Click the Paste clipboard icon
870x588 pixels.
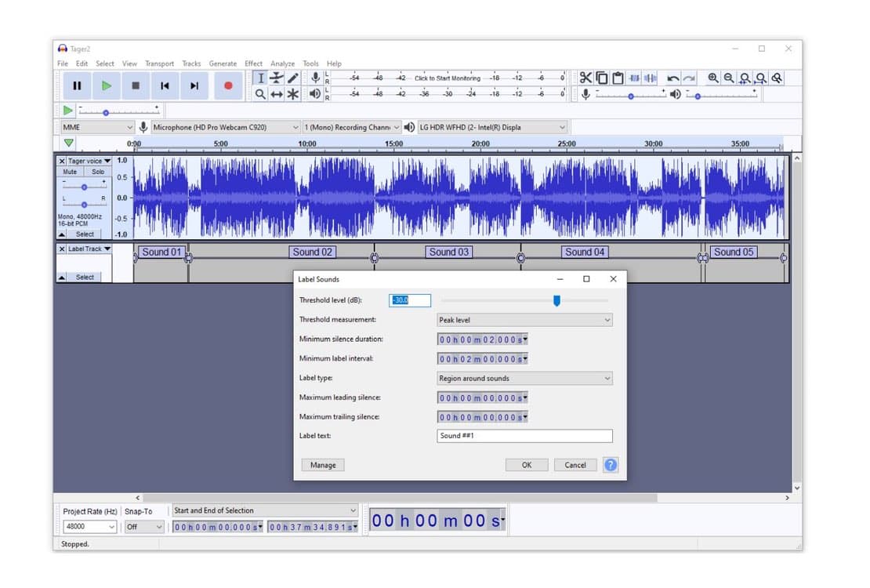click(x=618, y=78)
